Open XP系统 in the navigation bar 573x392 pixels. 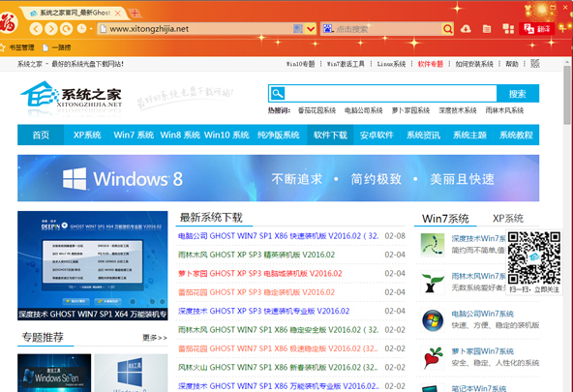[87, 135]
